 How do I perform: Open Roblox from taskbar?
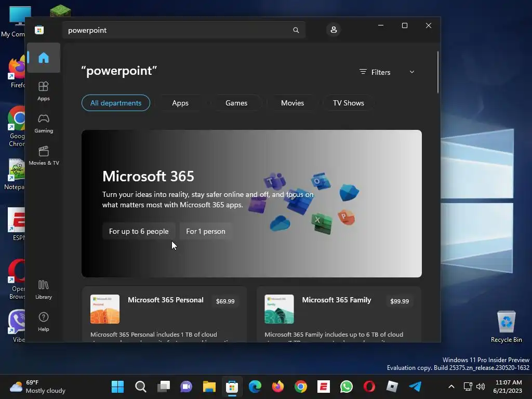click(x=392, y=387)
